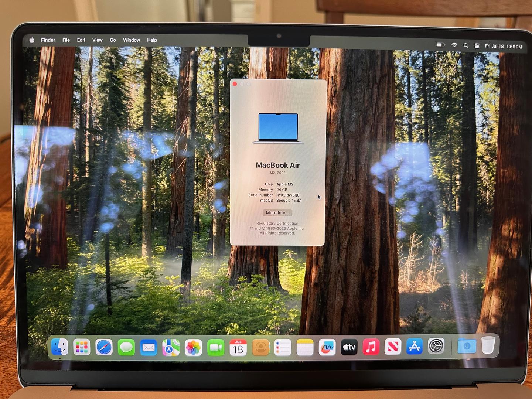This screenshot has width=532, height=399.
Task: Click the serial number NYK2RNV5QC
Action: click(x=288, y=195)
